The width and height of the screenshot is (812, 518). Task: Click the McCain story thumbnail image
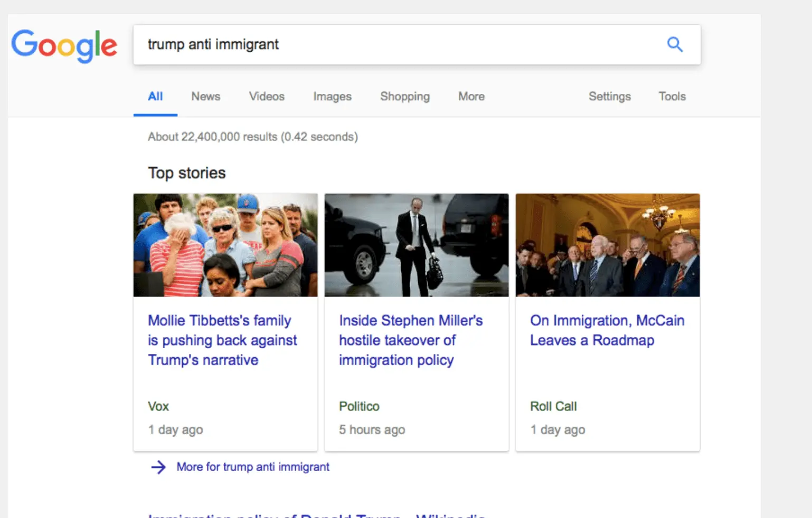point(608,245)
